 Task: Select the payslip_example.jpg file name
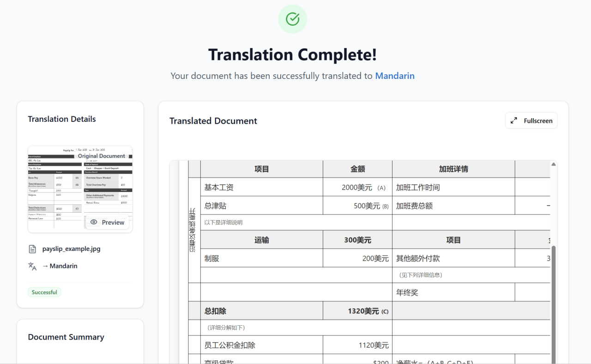click(71, 249)
